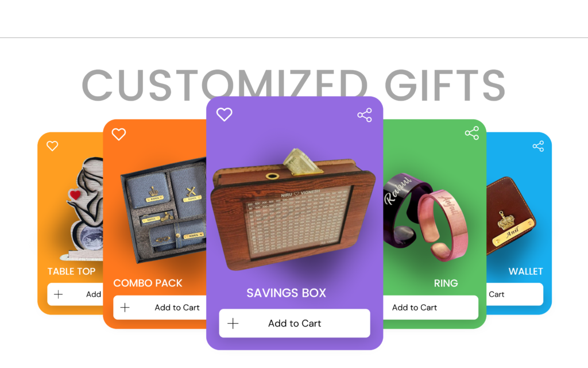588x368 pixels.
Task: Select the table top figurine image
Action: coord(84,209)
